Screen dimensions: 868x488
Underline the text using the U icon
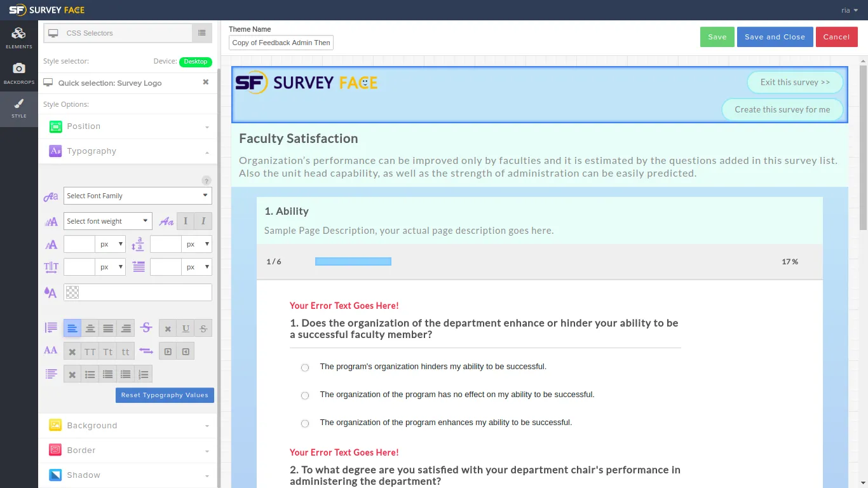pos(184,329)
